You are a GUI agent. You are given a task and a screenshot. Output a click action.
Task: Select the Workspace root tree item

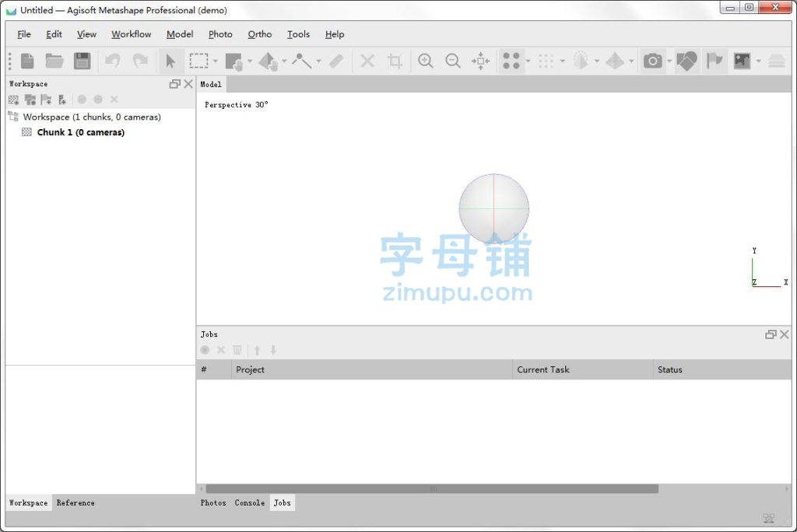click(92, 117)
